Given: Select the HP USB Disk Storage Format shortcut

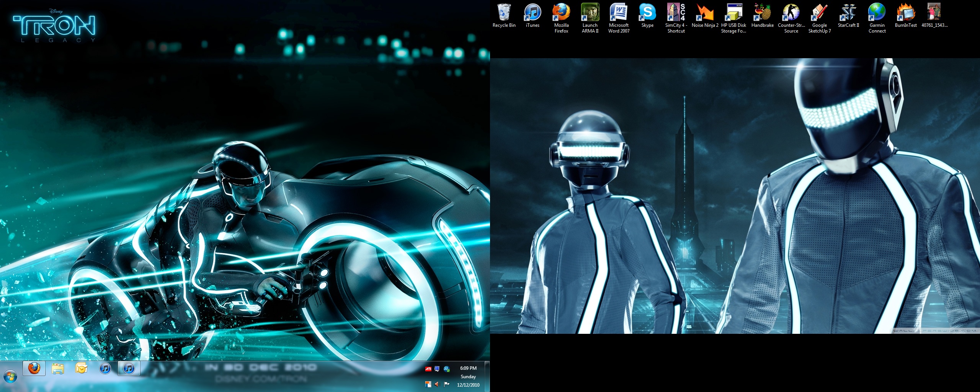Looking at the screenshot, I should coord(733,18).
